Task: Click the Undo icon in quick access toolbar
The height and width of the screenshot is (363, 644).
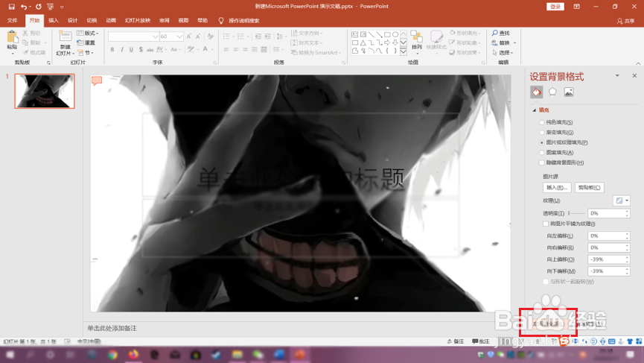Action: [x=24, y=7]
